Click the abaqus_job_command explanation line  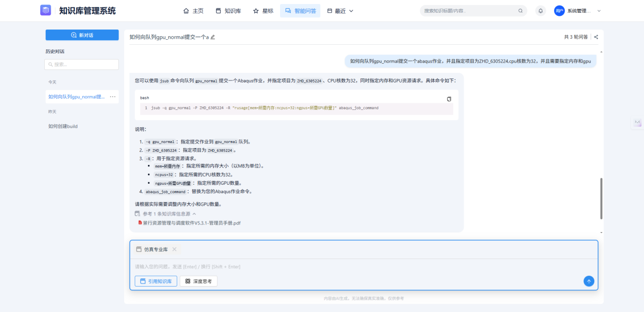198,192
